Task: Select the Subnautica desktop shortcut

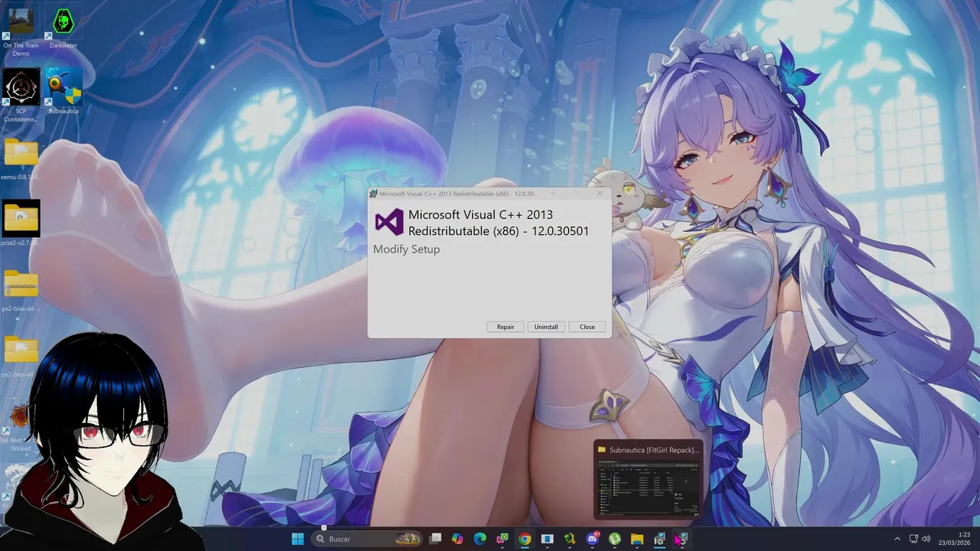Action: 64,92
